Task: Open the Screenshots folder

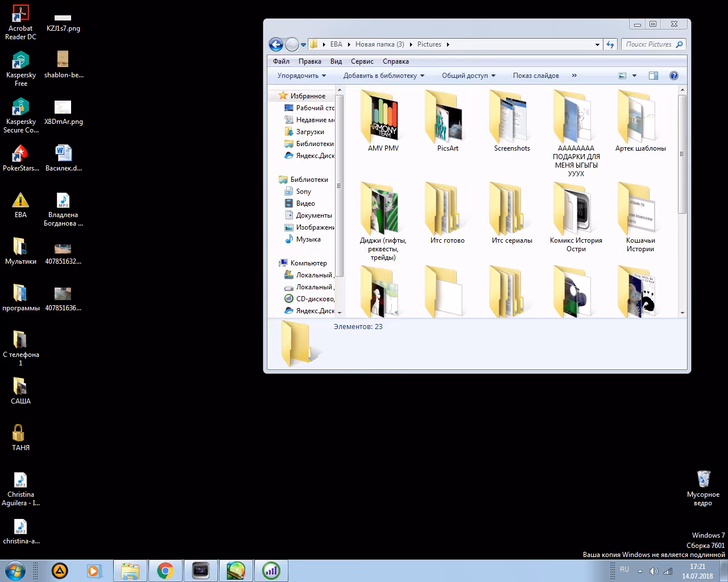Action: coord(512,120)
